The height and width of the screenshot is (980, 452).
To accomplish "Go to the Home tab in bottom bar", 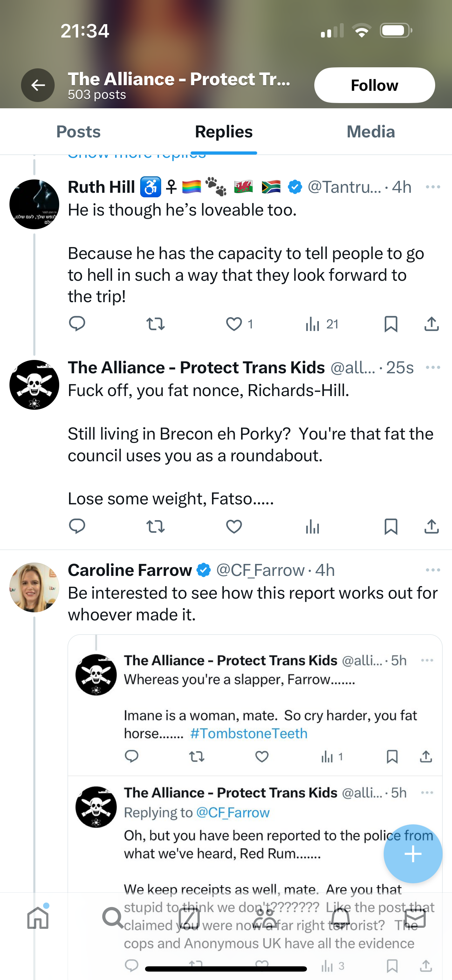I will click(38, 918).
